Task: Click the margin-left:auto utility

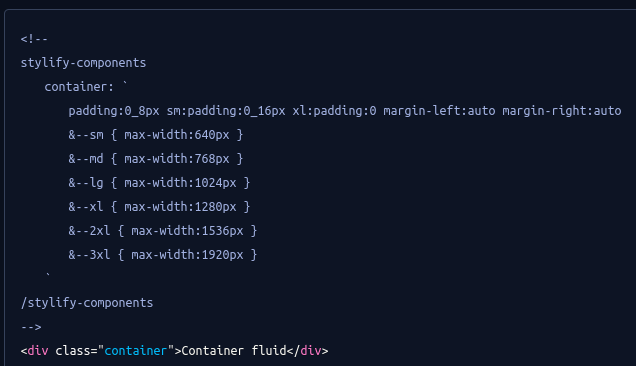Action: tap(439, 111)
